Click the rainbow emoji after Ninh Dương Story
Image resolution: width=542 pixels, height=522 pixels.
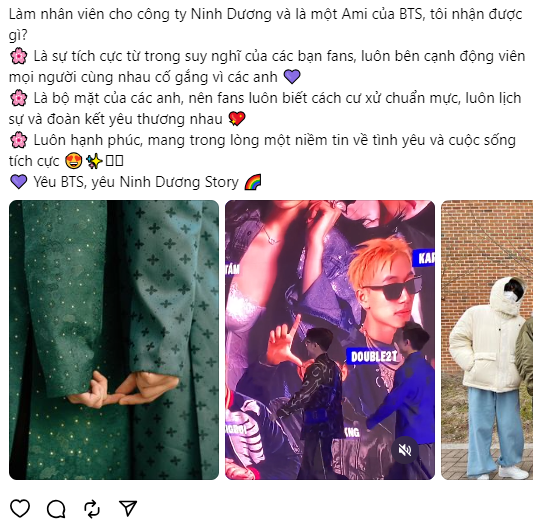coord(253,182)
